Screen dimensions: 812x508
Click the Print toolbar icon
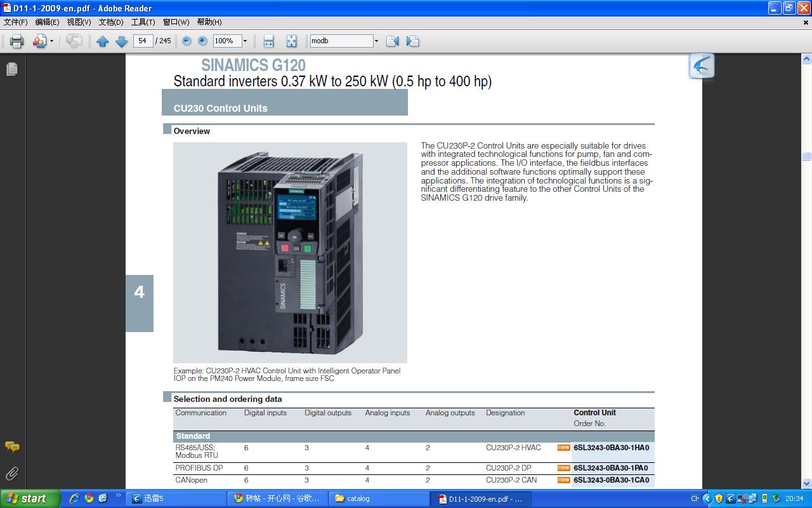pyautogui.click(x=16, y=41)
